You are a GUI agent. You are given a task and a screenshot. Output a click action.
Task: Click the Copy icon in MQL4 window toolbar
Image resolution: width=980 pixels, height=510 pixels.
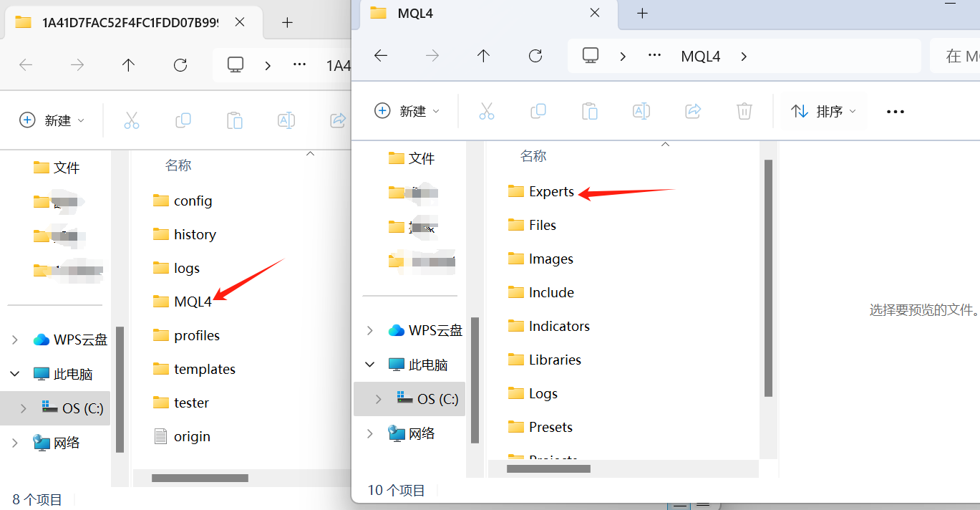pos(538,111)
